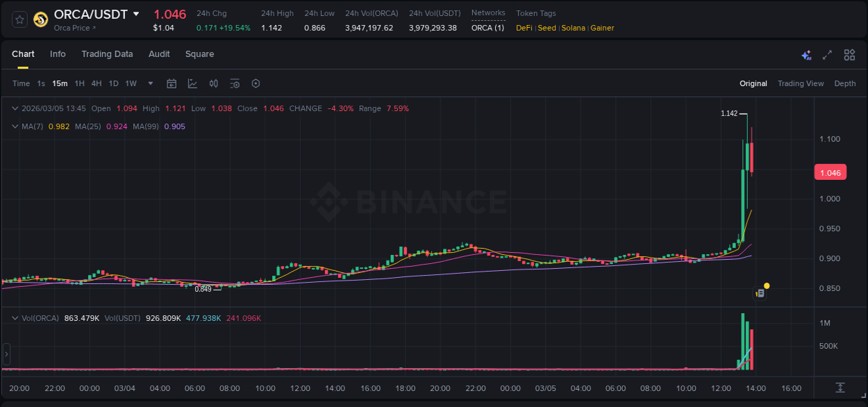Image resolution: width=868 pixels, height=407 pixels.
Task: Open the Solana token tag link
Action: tap(573, 28)
